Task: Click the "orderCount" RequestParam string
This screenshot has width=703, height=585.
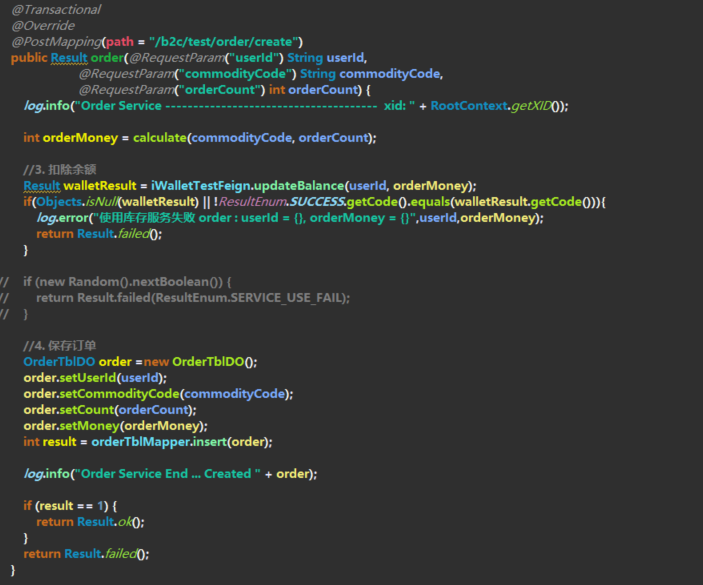Action: 220,90
